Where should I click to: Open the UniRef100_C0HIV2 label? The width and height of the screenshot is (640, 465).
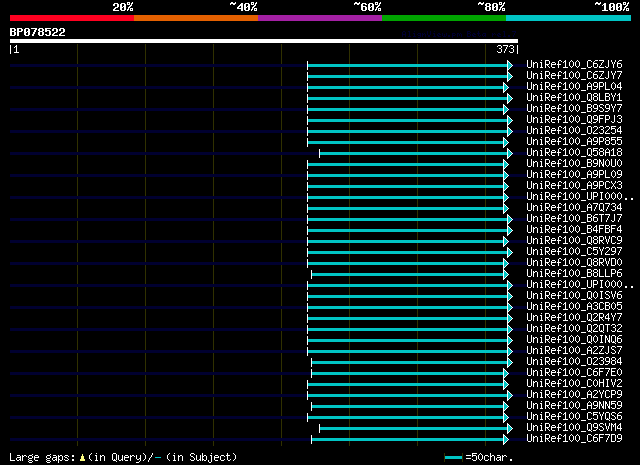point(574,384)
